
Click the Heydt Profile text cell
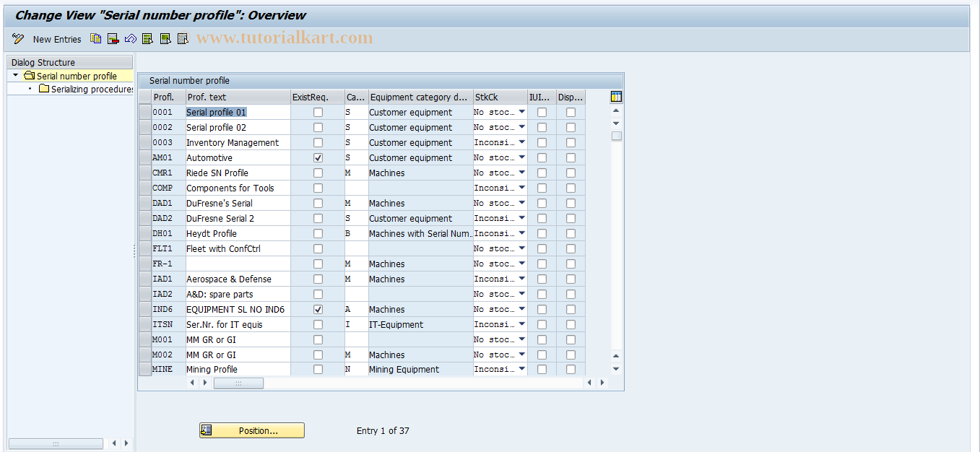click(x=238, y=233)
